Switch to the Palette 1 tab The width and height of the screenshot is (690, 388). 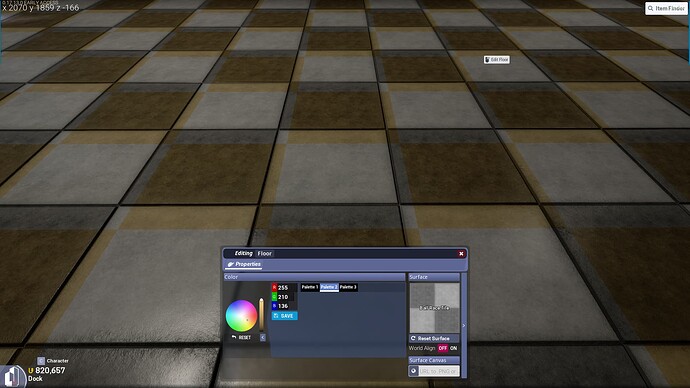point(310,287)
